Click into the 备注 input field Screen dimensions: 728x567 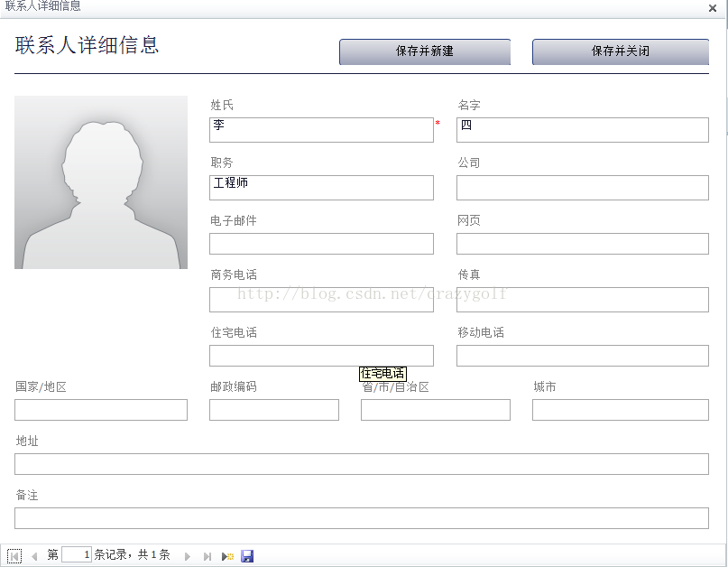[x=362, y=518]
